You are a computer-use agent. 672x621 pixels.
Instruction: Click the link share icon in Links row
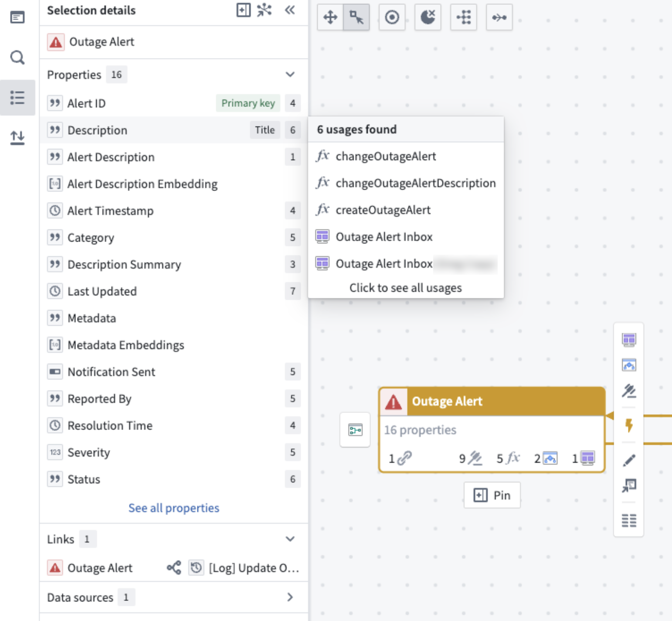[174, 568]
